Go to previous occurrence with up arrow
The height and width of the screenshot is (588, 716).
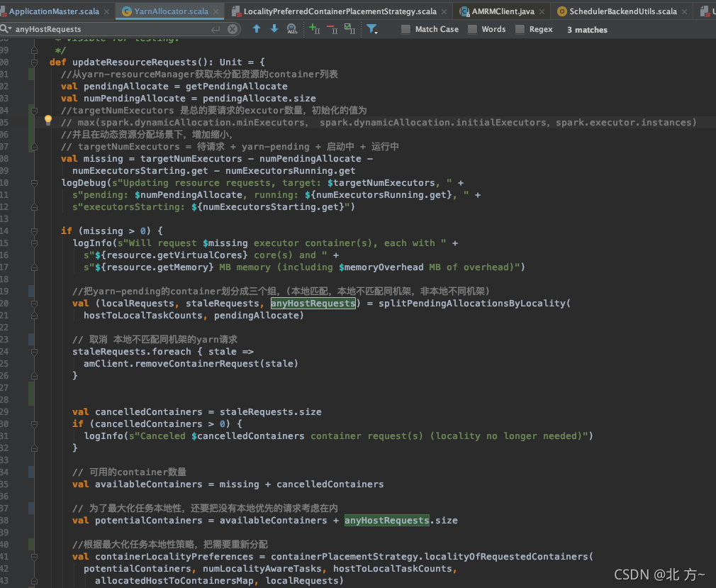pos(257,29)
